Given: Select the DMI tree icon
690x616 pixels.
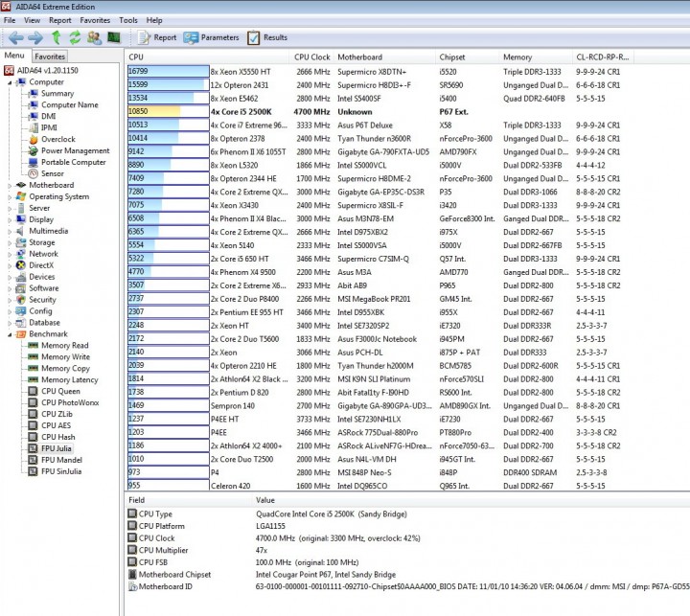Looking at the screenshot, I should pos(33,116).
